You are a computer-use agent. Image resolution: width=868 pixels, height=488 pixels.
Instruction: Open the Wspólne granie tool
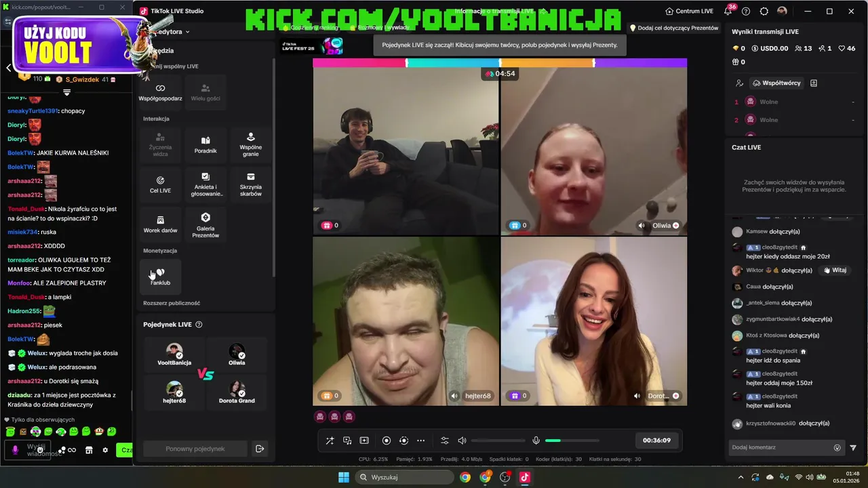coord(251,144)
